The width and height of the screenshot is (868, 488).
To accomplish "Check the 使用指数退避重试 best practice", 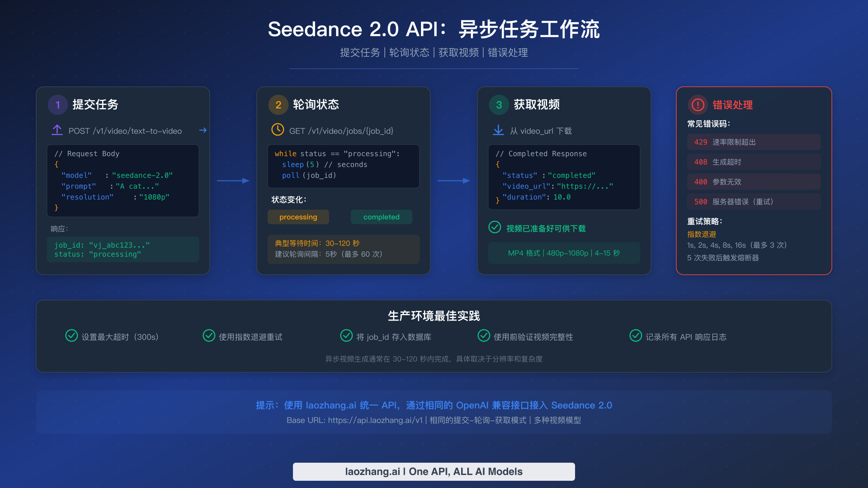I will (x=209, y=336).
